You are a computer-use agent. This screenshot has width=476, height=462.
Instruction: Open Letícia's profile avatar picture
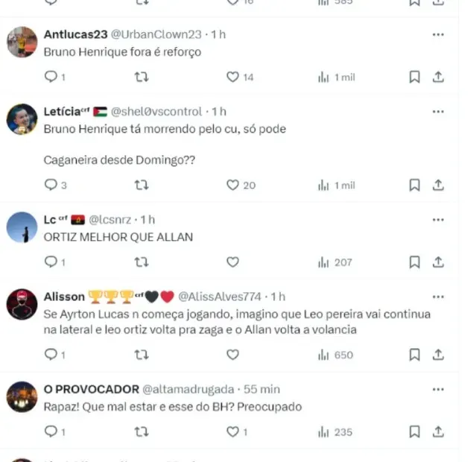22,119
